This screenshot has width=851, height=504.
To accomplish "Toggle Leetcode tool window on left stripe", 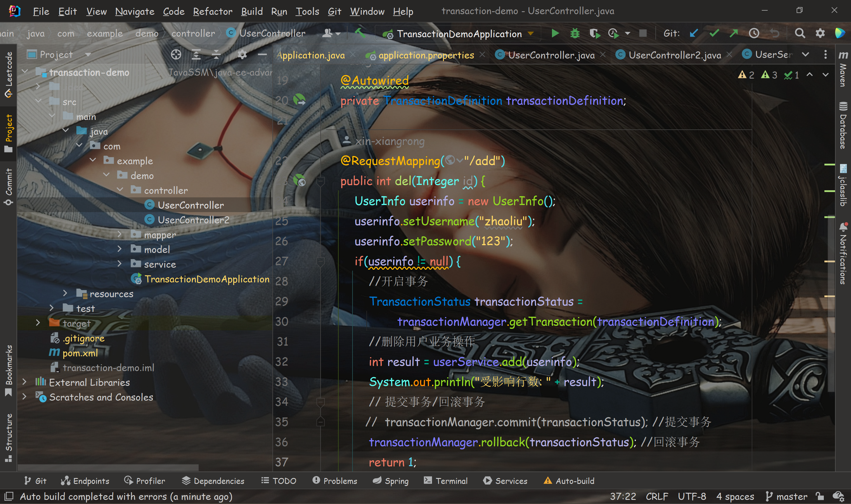I will pos(9,74).
